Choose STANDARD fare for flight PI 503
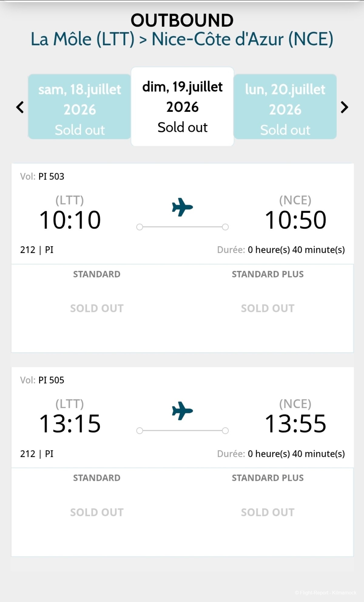Viewport: 364px width, 602px height. (x=97, y=308)
